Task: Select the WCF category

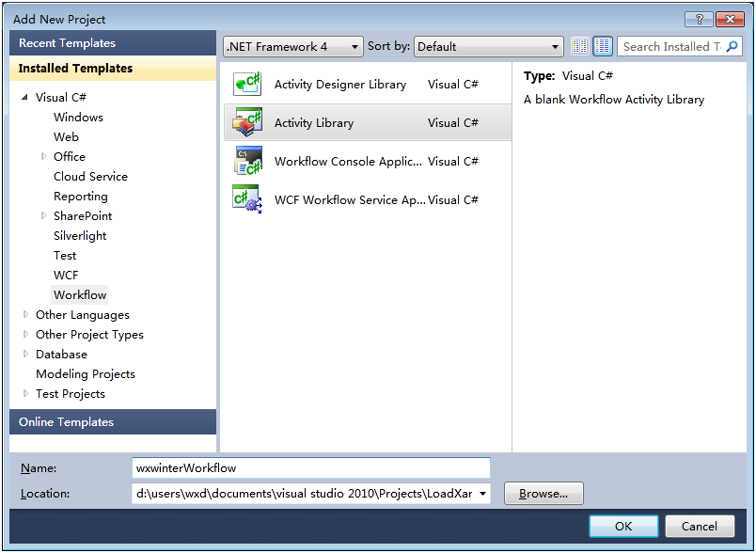Action: tap(66, 276)
